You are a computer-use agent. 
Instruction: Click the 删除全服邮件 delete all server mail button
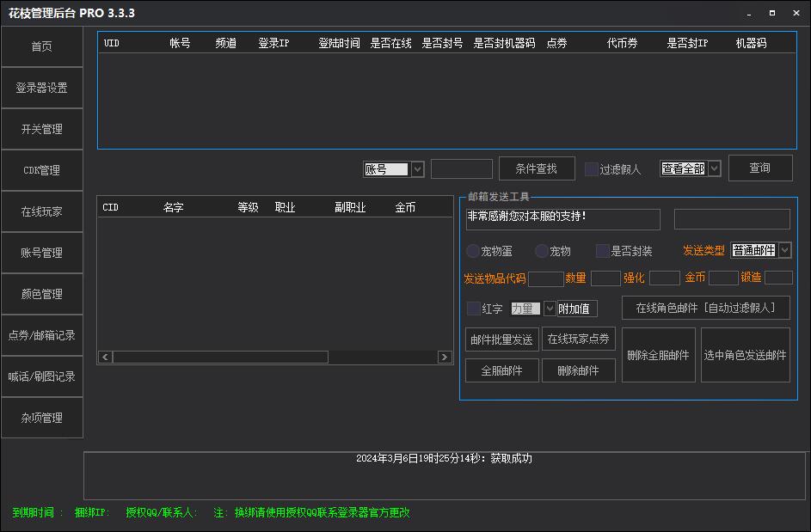click(x=659, y=354)
